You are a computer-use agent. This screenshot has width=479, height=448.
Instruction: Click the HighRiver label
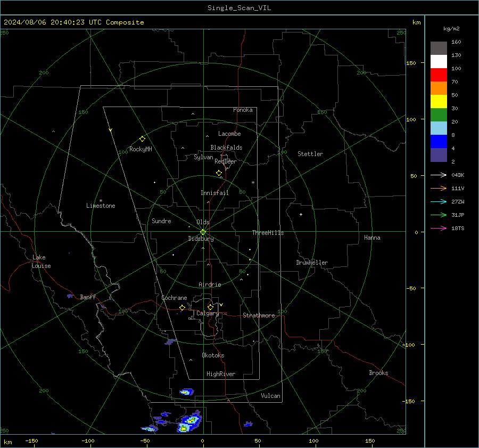pyautogui.click(x=221, y=374)
